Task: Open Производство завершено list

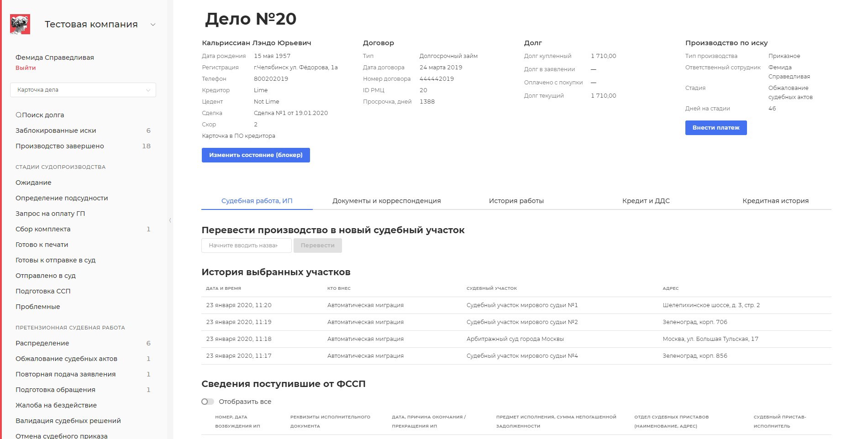Action: 60,146
